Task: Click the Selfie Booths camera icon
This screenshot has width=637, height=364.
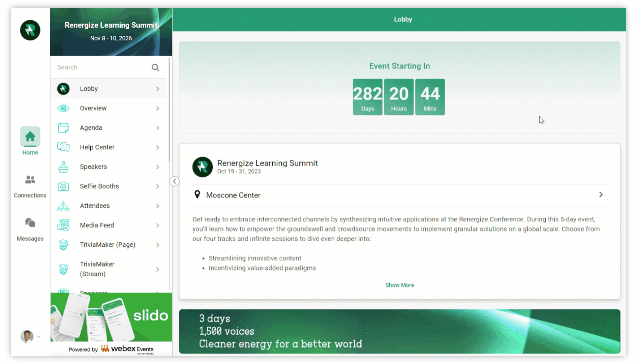Action: (x=63, y=186)
